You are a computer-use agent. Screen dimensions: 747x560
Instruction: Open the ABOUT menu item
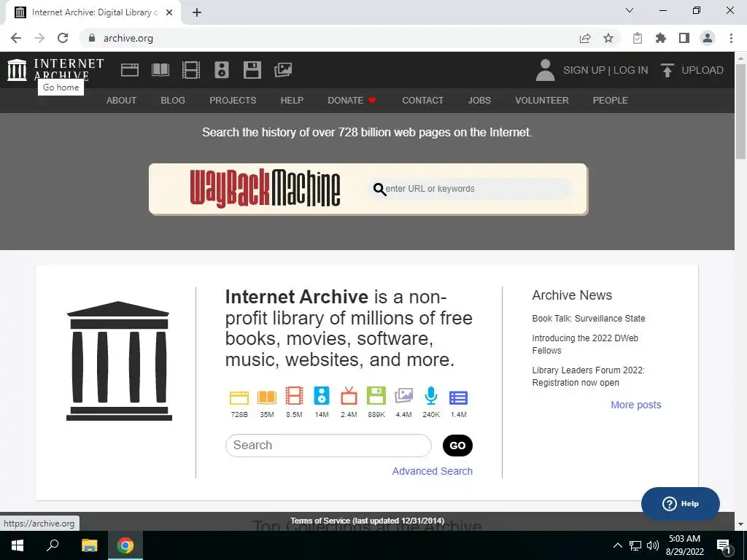point(122,101)
